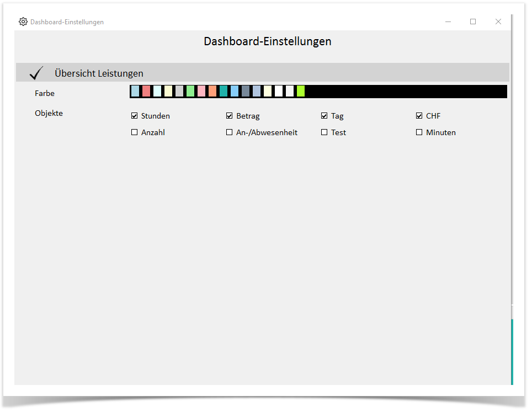This screenshot has width=532, height=412.
Task: Click the large Dashboard-Einstellungen heading
Action: (x=267, y=41)
